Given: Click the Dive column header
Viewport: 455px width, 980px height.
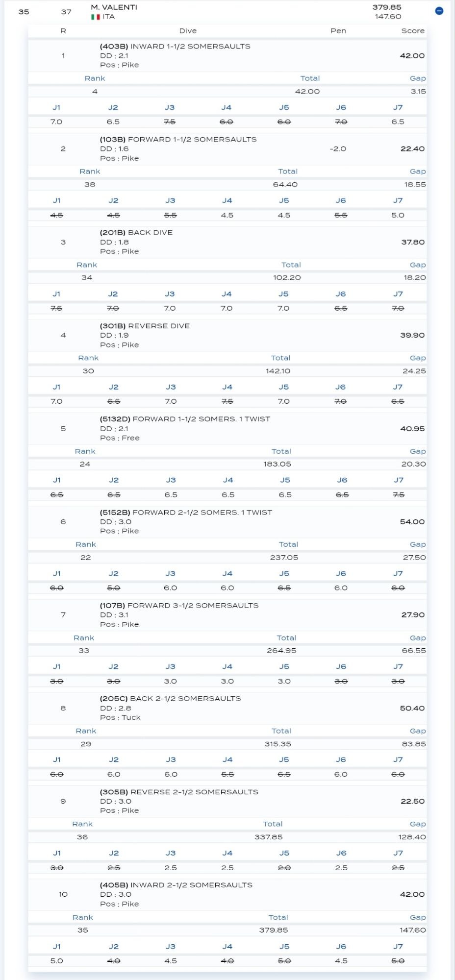Looking at the screenshot, I should click(x=188, y=31).
